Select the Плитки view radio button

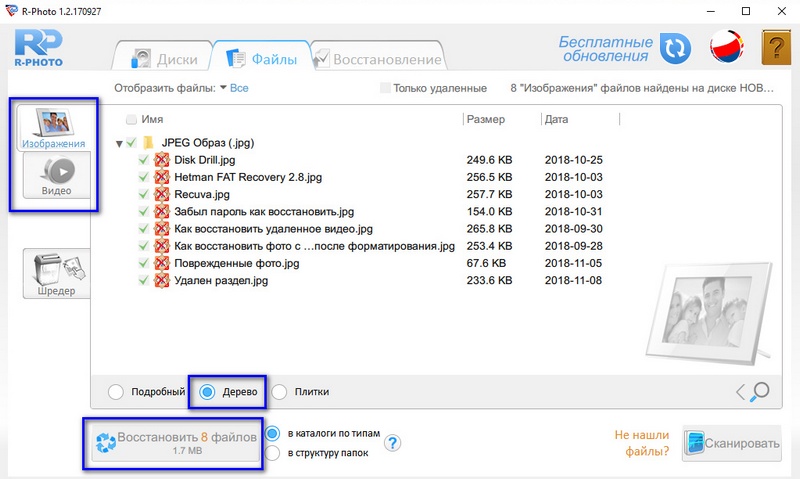pyautogui.click(x=279, y=392)
